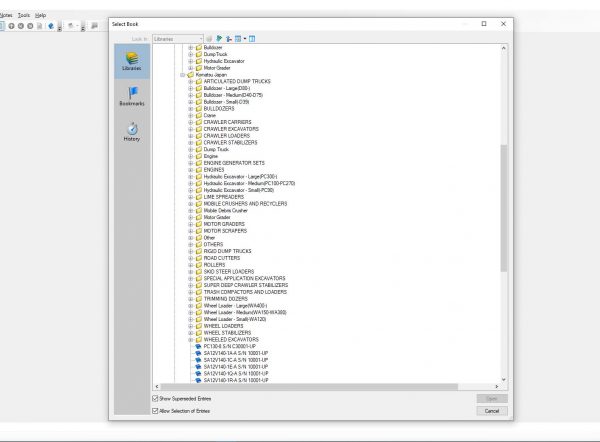Click book icon beside SA12V140-1E-A entry
This screenshot has width=600, height=442.
click(x=198, y=367)
